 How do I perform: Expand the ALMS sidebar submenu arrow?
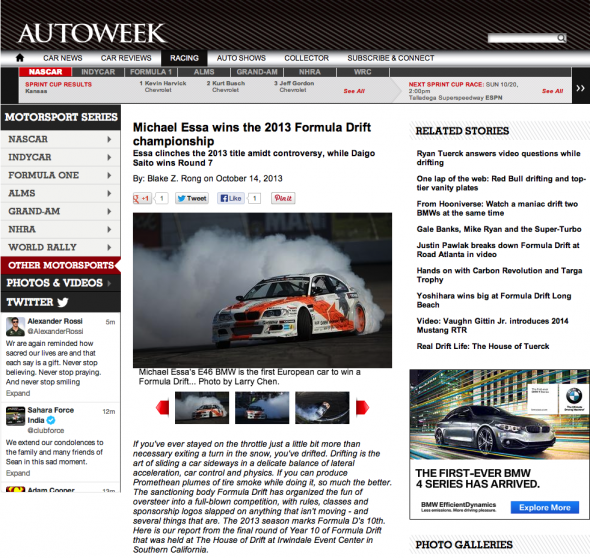109,193
